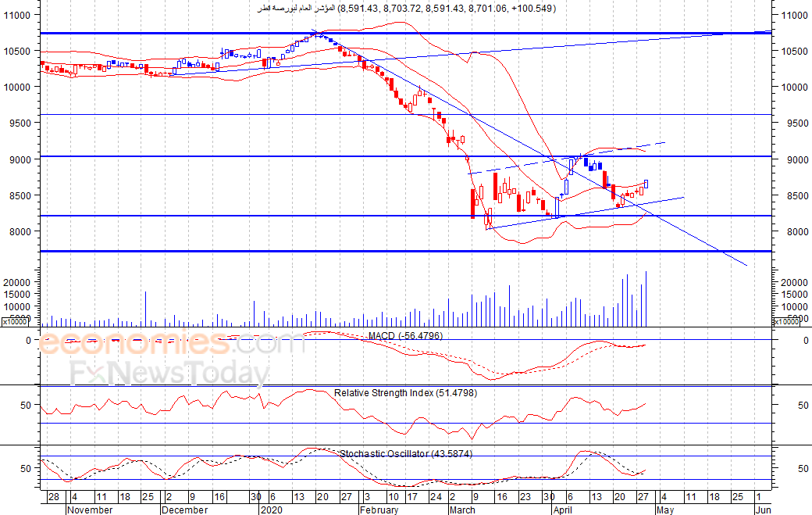This screenshot has height=515, width=812.
Task: Click the Stochastic Oscillator label
Action: click(x=406, y=453)
